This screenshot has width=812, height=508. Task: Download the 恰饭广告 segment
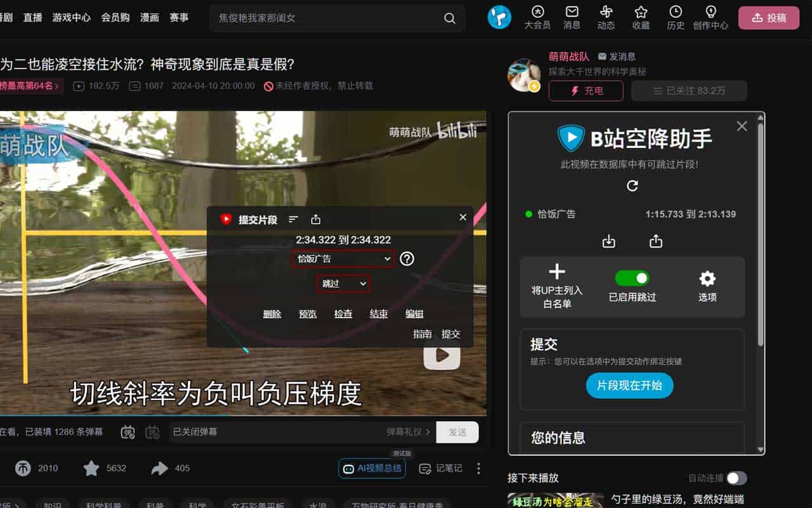point(609,241)
